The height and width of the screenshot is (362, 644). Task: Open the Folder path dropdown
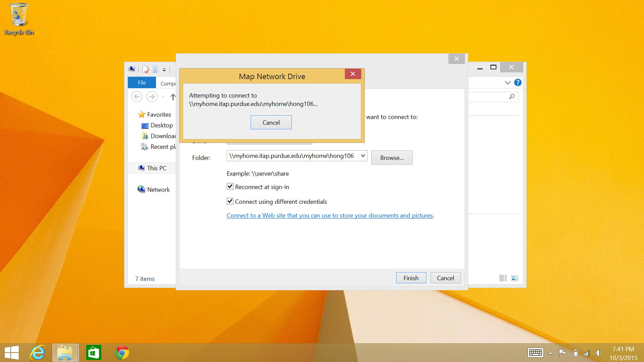[x=363, y=156]
